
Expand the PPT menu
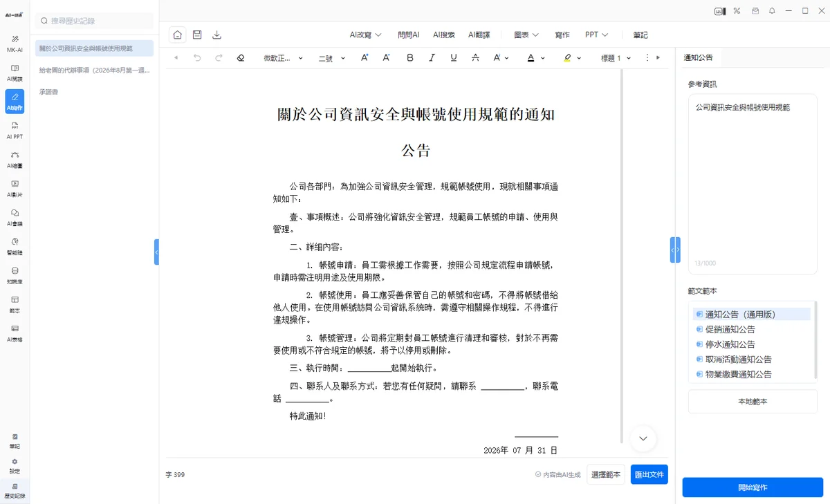(596, 35)
